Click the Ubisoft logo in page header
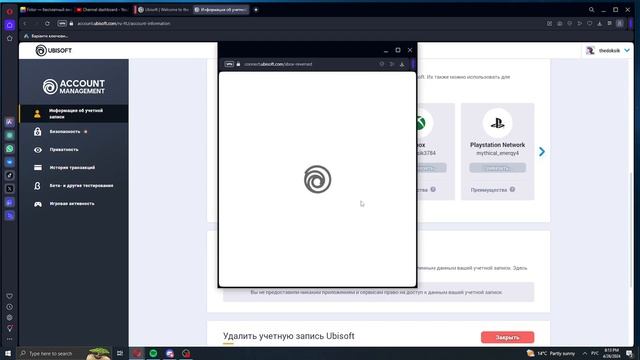Image resolution: width=640 pixels, height=360 pixels. 53,51
